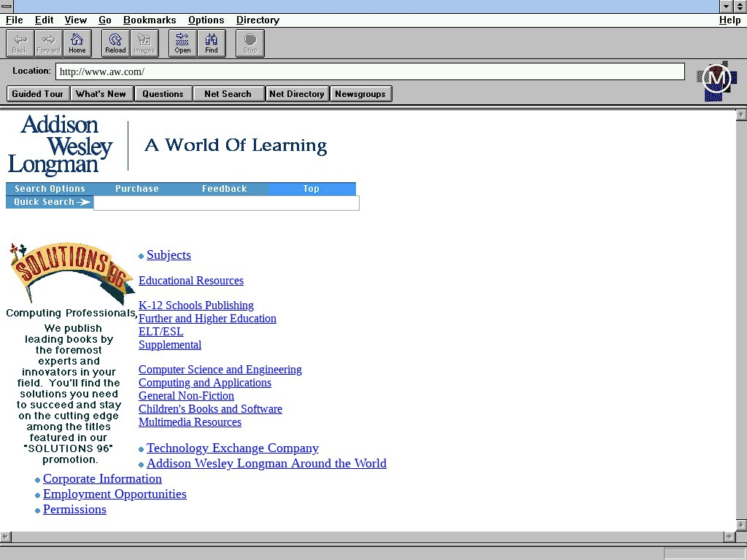Click the Forward toolbar icon
The image size is (747, 560).
click(48, 43)
